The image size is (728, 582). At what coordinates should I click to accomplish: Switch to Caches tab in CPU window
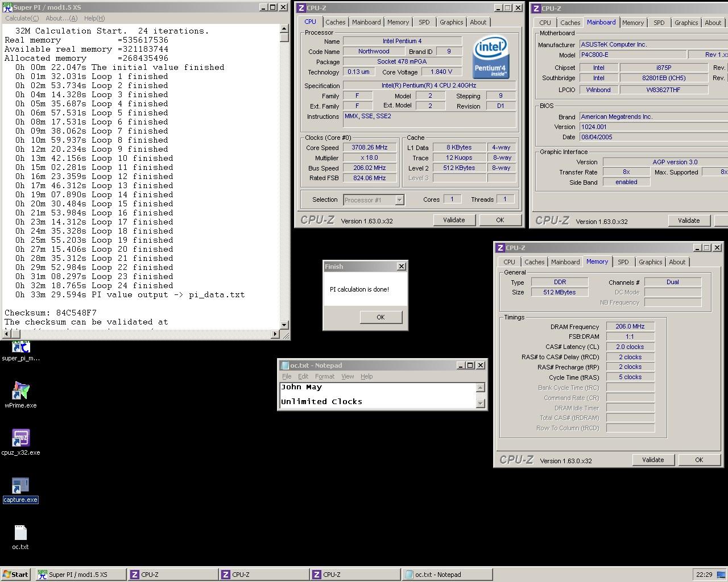pos(336,22)
